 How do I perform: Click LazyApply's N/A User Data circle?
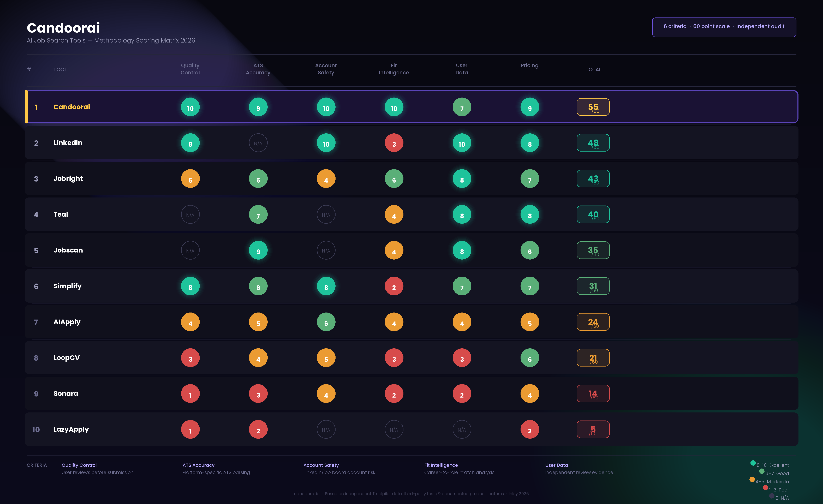tap(462, 430)
